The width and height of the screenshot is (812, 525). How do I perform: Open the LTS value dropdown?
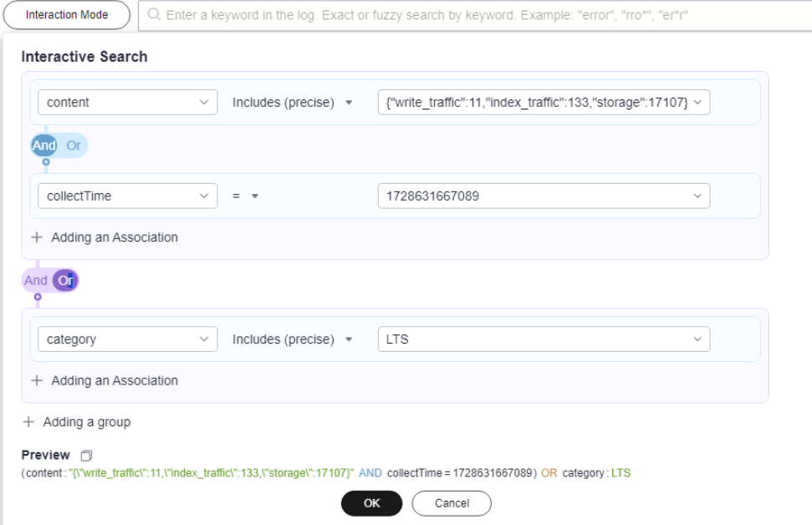pos(544,339)
